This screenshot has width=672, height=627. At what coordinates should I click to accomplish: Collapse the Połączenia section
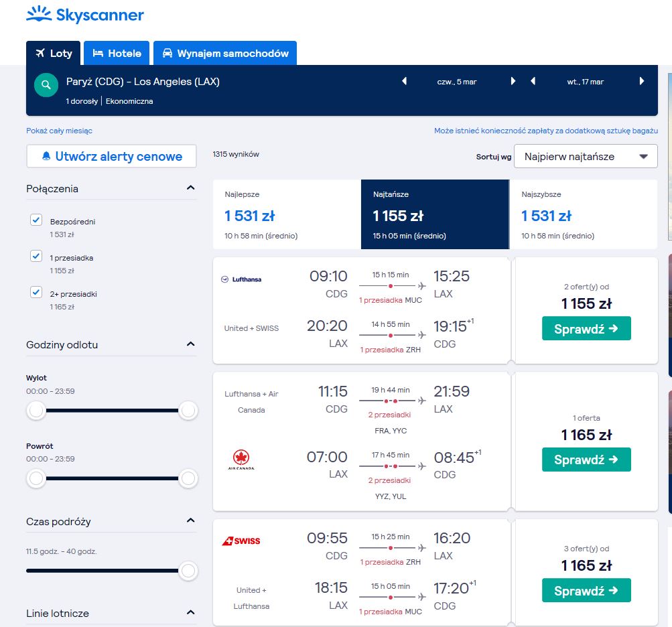pyautogui.click(x=191, y=188)
